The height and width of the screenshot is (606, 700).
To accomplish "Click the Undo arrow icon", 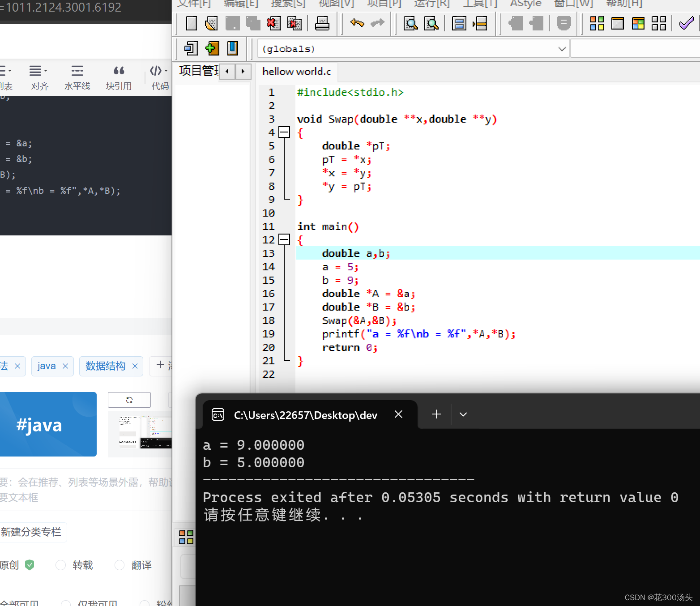I will click(357, 23).
